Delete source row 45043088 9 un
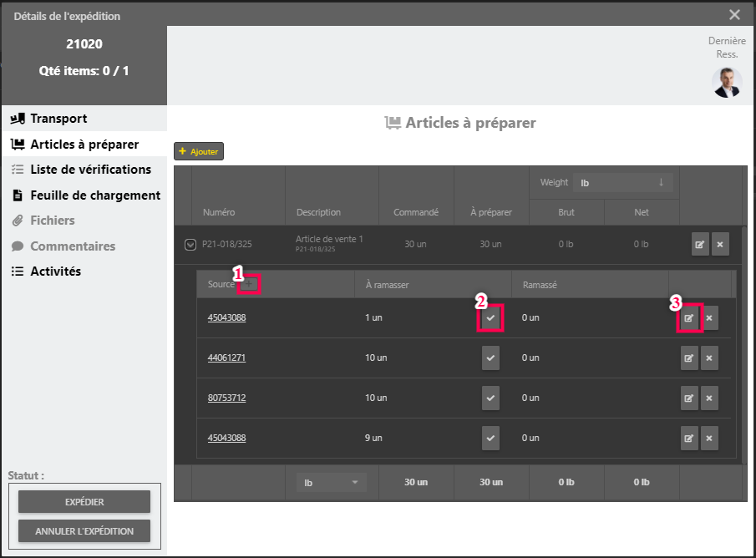Image resolution: width=756 pixels, height=558 pixels. pos(709,438)
